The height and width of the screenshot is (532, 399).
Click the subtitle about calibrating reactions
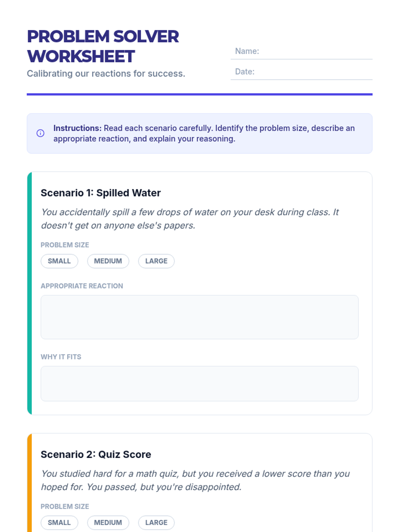tap(106, 73)
